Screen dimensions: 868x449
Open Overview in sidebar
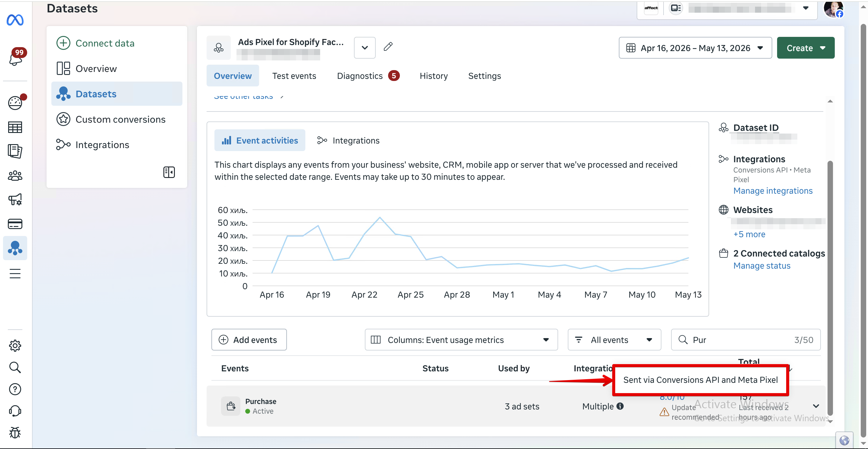pos(117,68)
